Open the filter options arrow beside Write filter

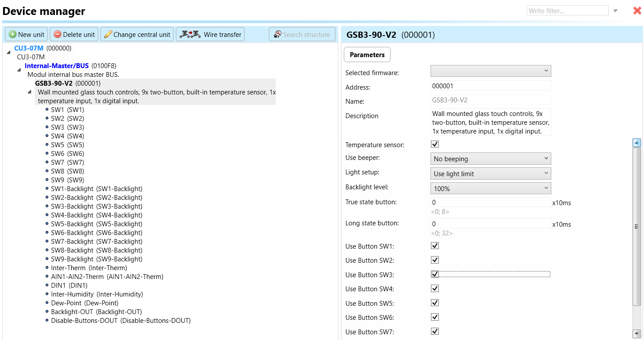click(x=615, y=11)
